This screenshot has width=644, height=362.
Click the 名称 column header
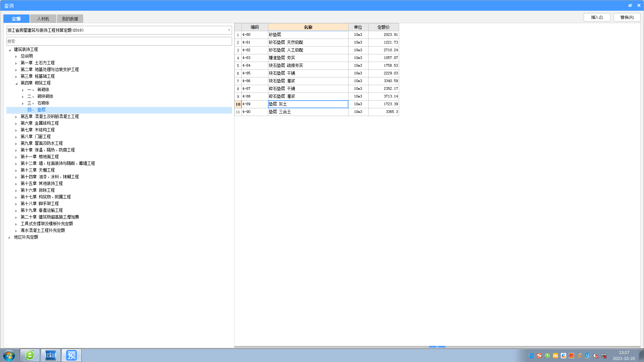pos(308,27)
